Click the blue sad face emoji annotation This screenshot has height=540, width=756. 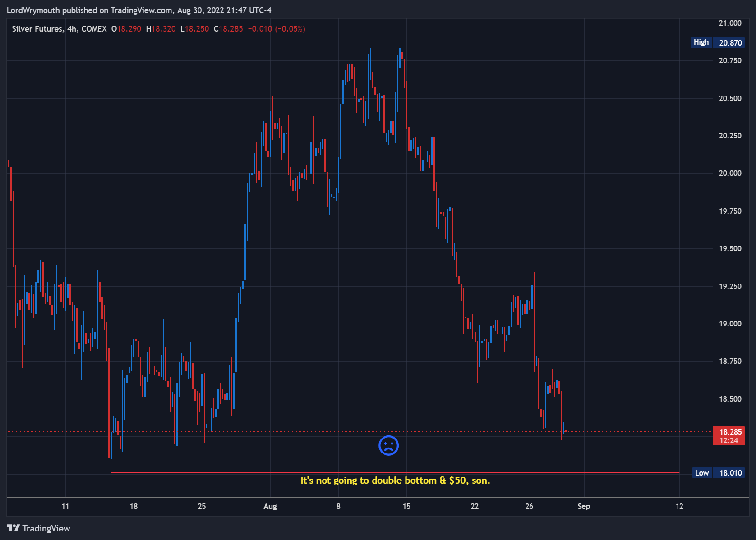click(388, 446)
